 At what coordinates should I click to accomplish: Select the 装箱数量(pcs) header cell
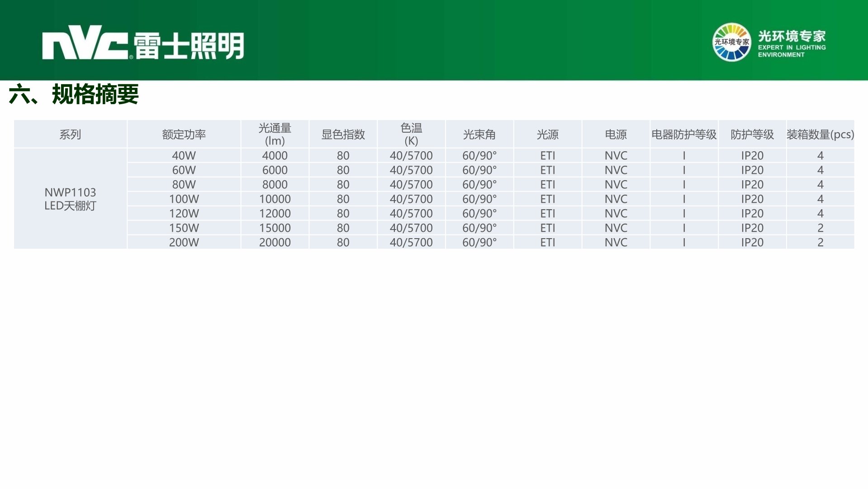coord(820,134)
